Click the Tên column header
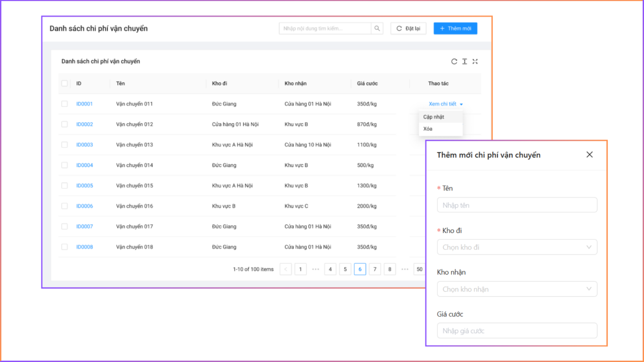644x362 pixels. pyautogui.click(x=121, y=84)
